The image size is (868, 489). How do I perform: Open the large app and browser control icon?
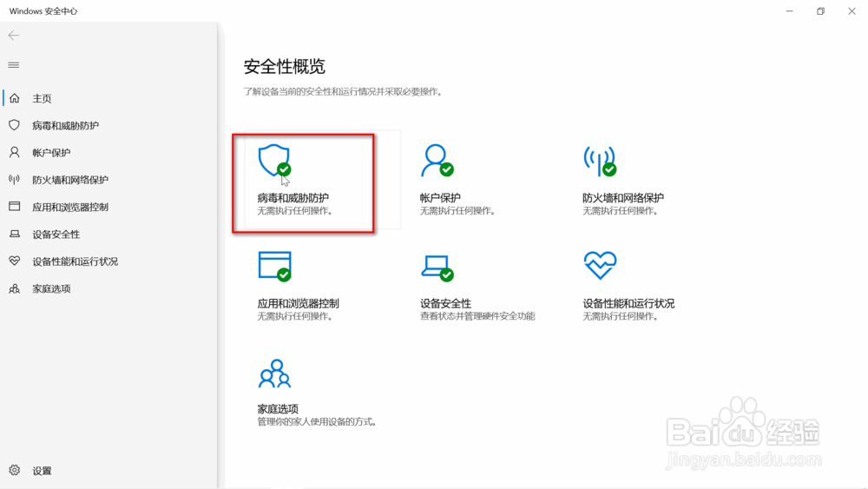point(274,267)
